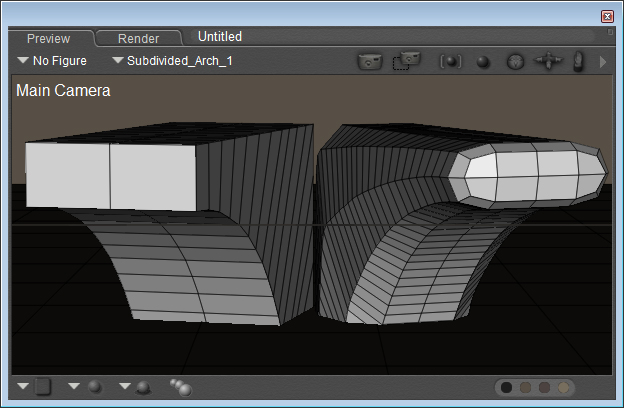Click the multi-sphere icon in bottom bar
This screenshot has height=408, width=624.
(x=181, y=386)
